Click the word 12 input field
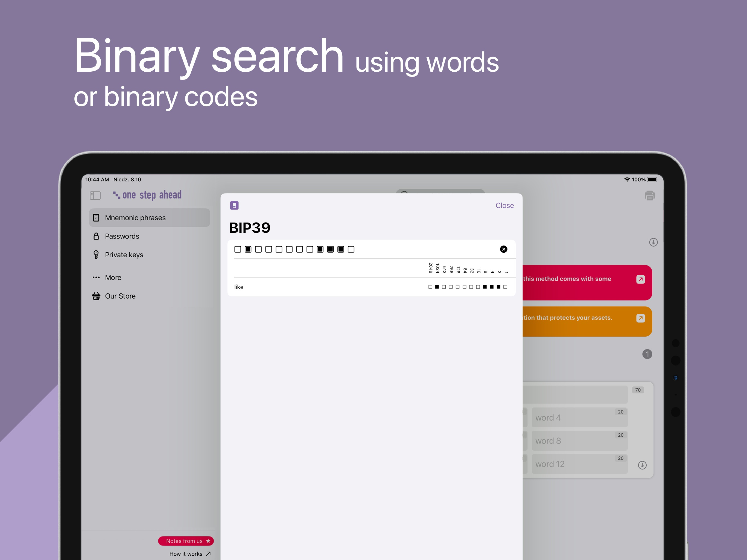747x560 pixels. click(x=579, y=464)
